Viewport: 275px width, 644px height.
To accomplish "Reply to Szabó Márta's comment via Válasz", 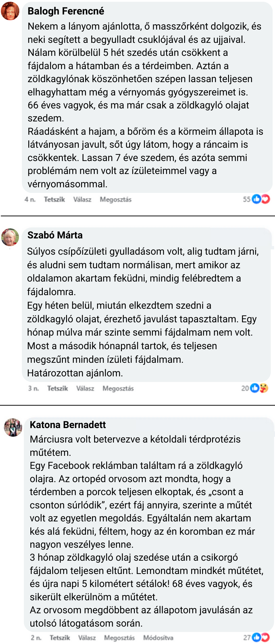I will pos(85,388).
